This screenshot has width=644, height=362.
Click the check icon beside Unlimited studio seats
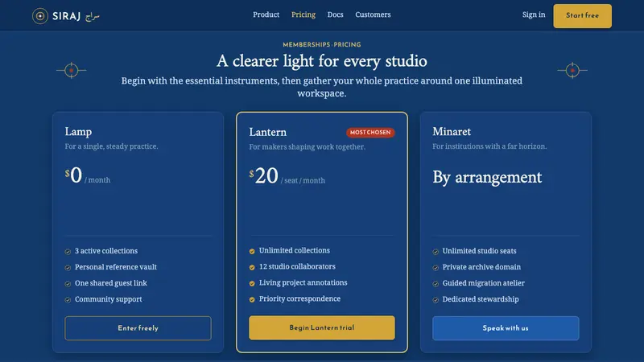436,252
